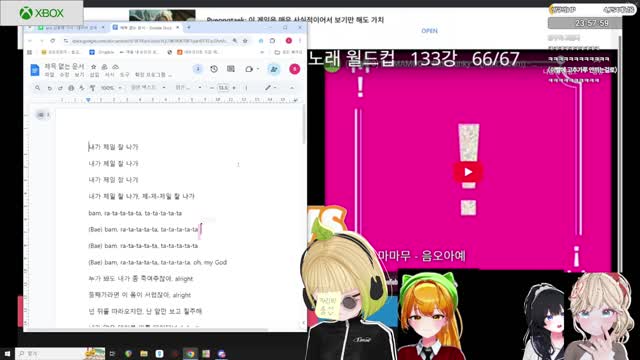
Task: Open the Chrome three-dot menu
Action: point(300,41)
